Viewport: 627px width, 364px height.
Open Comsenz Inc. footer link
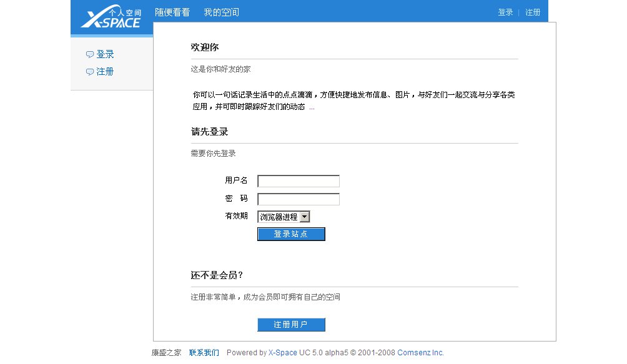pos(420,352)
